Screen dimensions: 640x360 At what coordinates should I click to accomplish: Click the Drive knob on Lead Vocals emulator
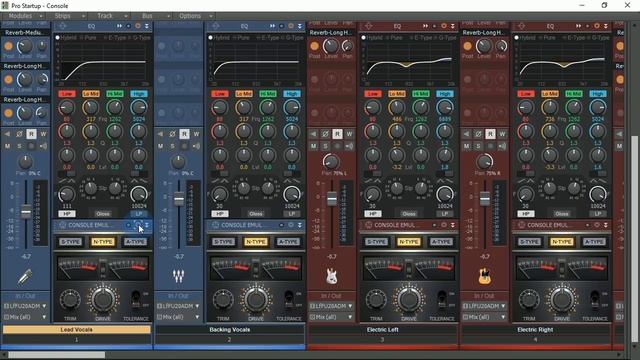[102, 300]
